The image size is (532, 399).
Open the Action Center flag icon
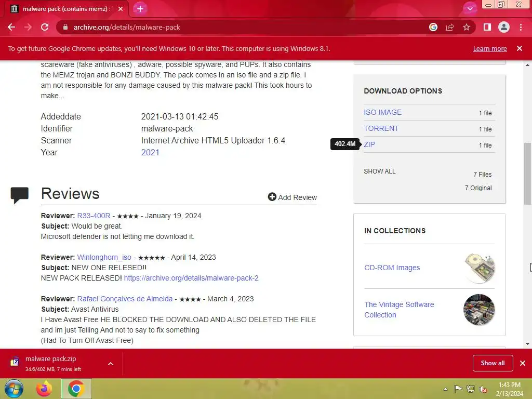458,389
